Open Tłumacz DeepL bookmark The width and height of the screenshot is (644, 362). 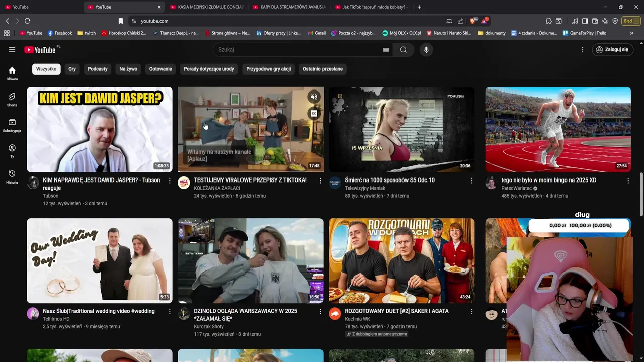[176, 33]
